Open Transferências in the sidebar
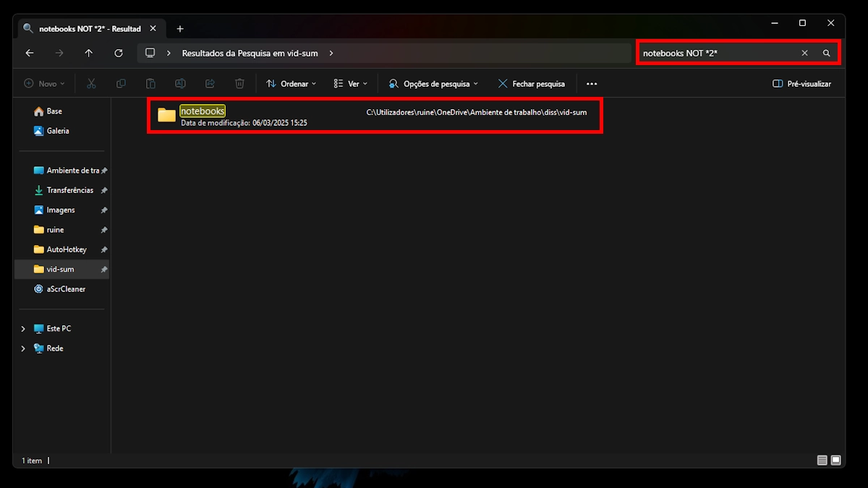 (69, 190)
